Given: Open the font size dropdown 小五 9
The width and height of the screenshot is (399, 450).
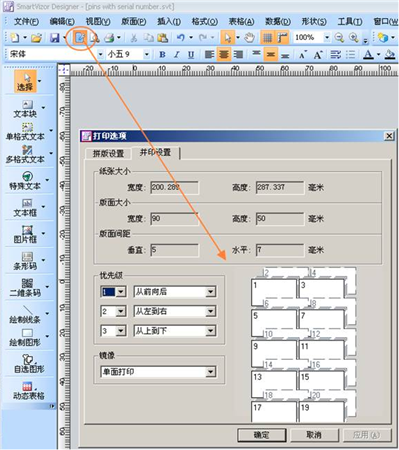Looking at the screenshot, I should pyautogui.click(x=147, y=54).
